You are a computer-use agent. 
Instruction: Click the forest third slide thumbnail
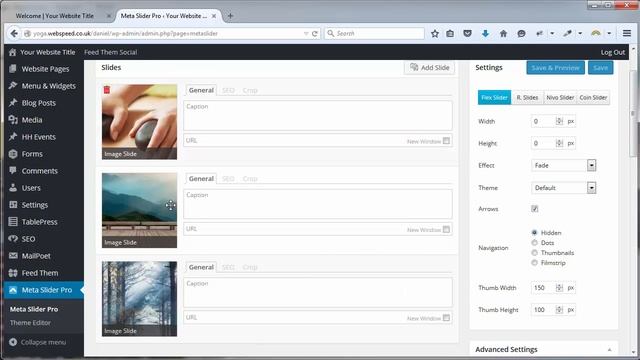point(140,299)
